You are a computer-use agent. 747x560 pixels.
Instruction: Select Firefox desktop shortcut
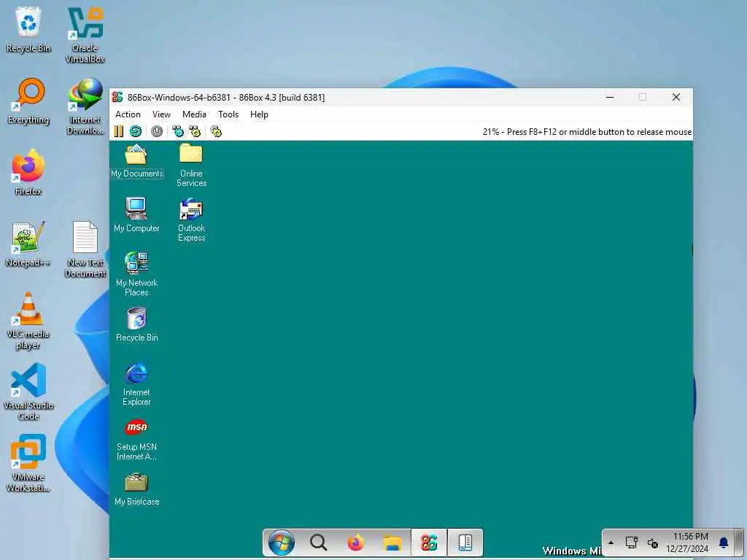[28, 173]
